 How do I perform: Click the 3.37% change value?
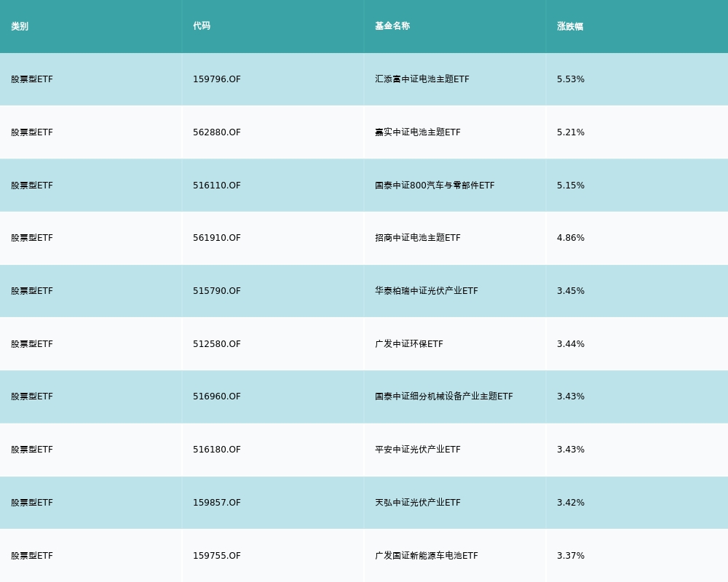click(571, 556)
